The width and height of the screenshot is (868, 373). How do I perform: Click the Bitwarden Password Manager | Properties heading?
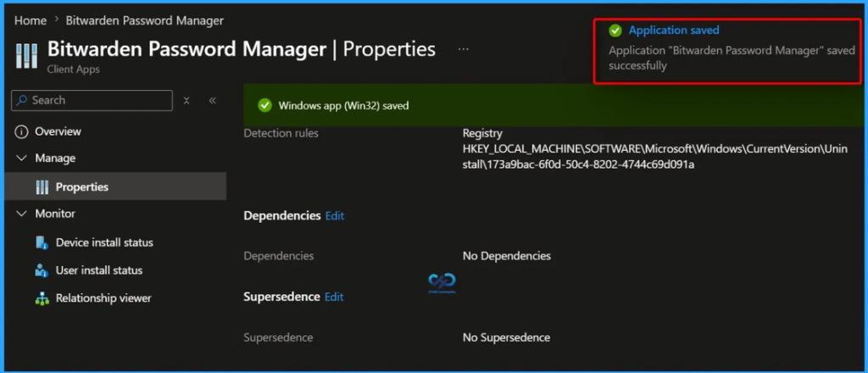pyautogui.click(x=242, y=49)
